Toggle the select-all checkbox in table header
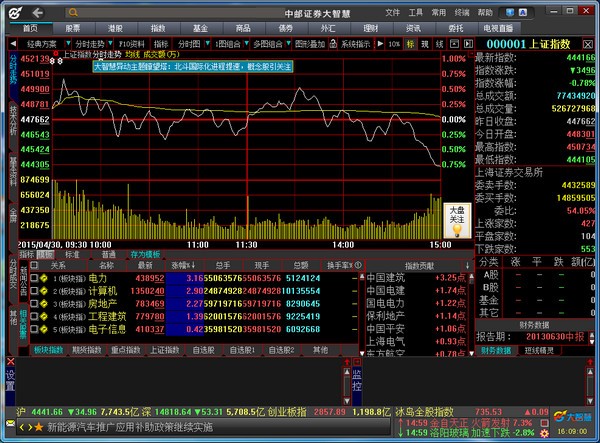The image size is (600, 443). click(34, 265)
